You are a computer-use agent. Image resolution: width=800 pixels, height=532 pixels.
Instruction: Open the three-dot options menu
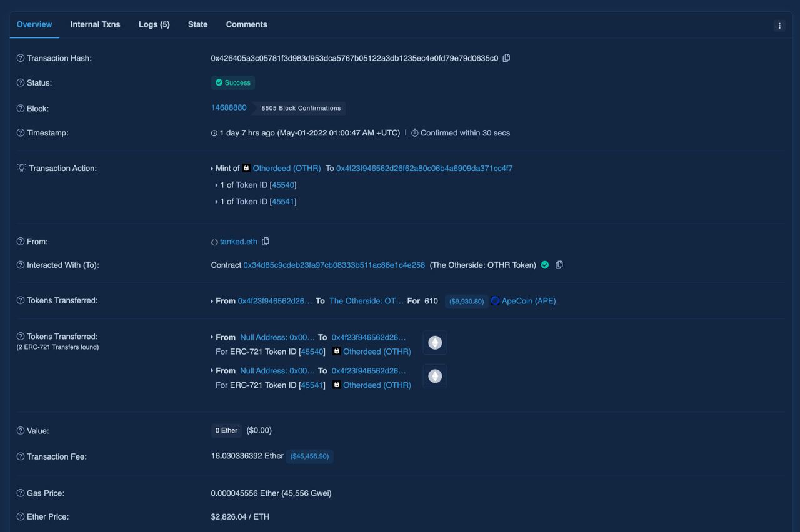(779, 26)
